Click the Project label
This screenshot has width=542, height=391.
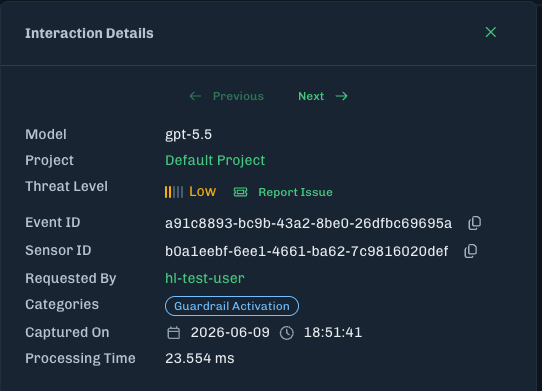[x=49, y=160]
